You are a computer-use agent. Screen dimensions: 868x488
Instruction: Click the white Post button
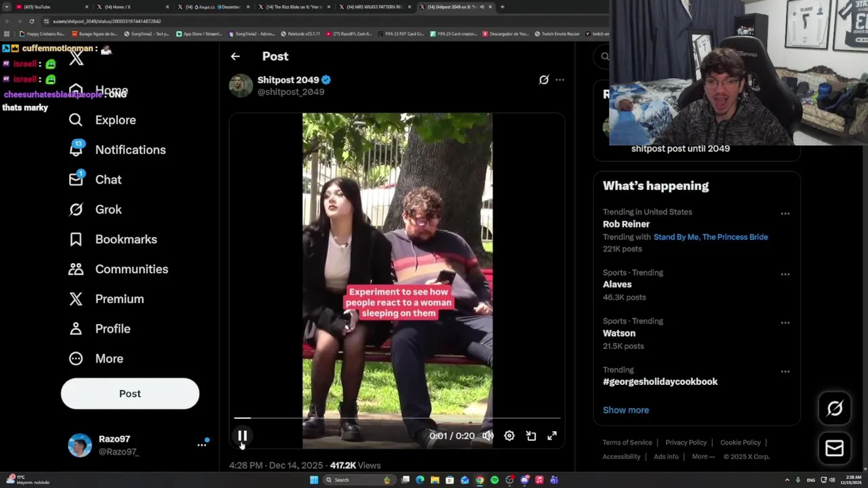[130, 394]
